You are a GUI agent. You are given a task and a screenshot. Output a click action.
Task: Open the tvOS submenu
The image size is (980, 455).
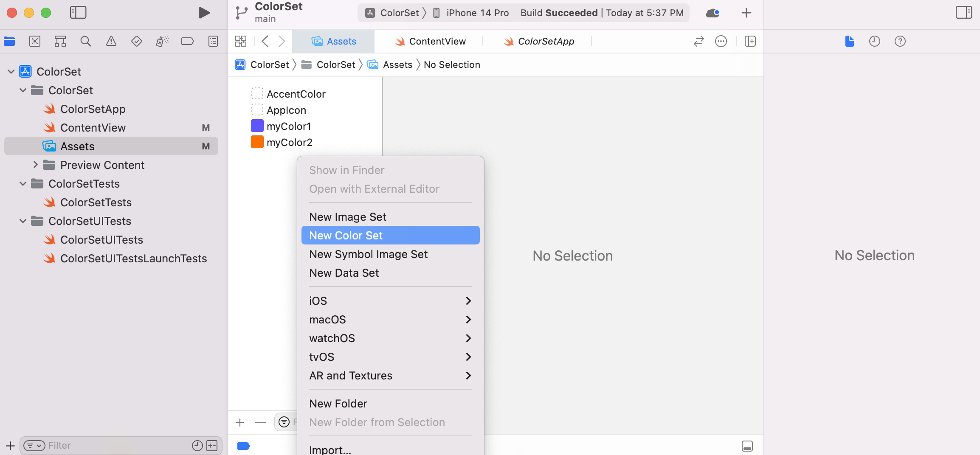[390, 357]
